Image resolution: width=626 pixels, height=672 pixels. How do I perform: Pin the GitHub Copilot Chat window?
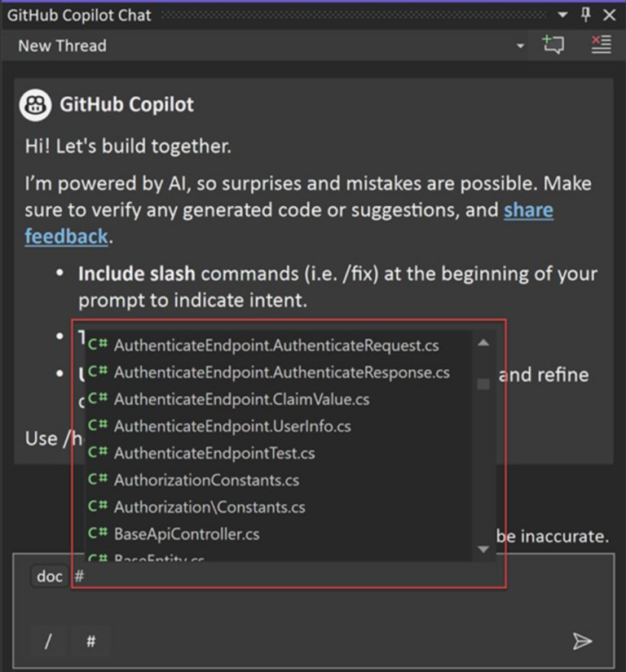pyautogui.click(x=584, y=15)
